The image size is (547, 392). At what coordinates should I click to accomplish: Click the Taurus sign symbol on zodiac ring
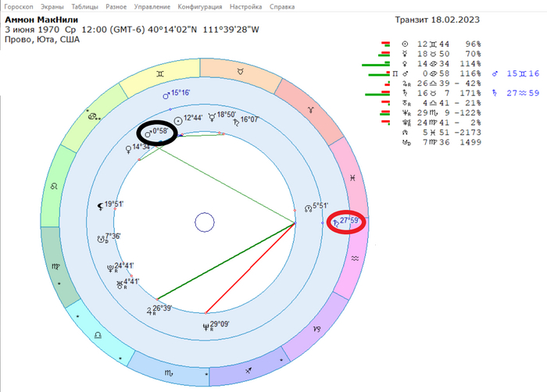(x=241, y=72)
